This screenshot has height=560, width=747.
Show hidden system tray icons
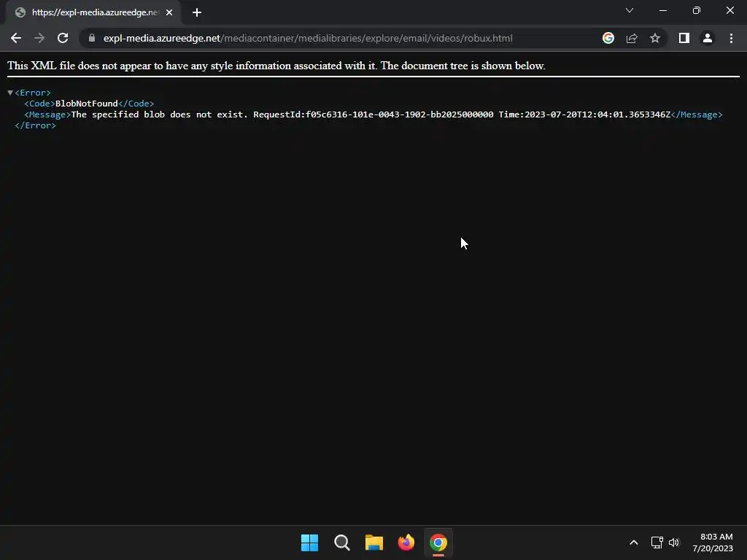[x=634, y=542]
